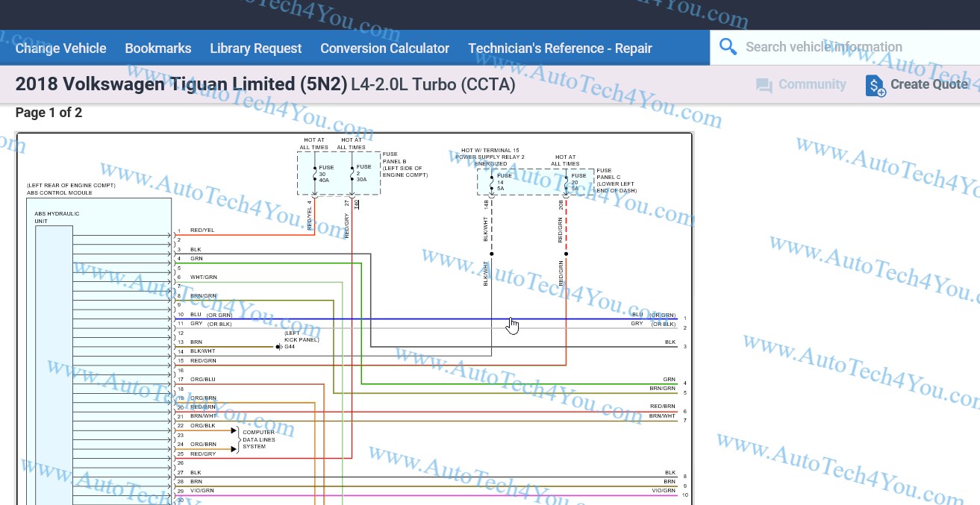The image size is (980, 505).
Task: Open the Community discussion icon
Action: pyautogui.click(x=764, y=84)
